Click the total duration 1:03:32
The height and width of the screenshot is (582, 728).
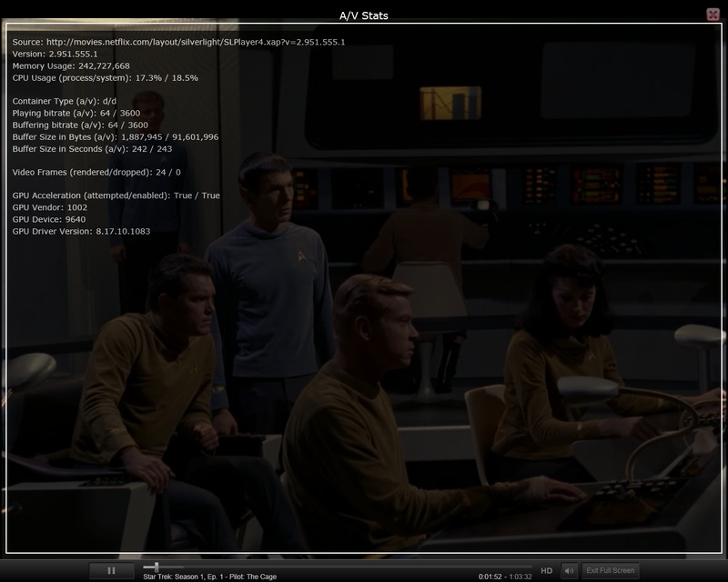pyautogui.click(x=520, y=577)
